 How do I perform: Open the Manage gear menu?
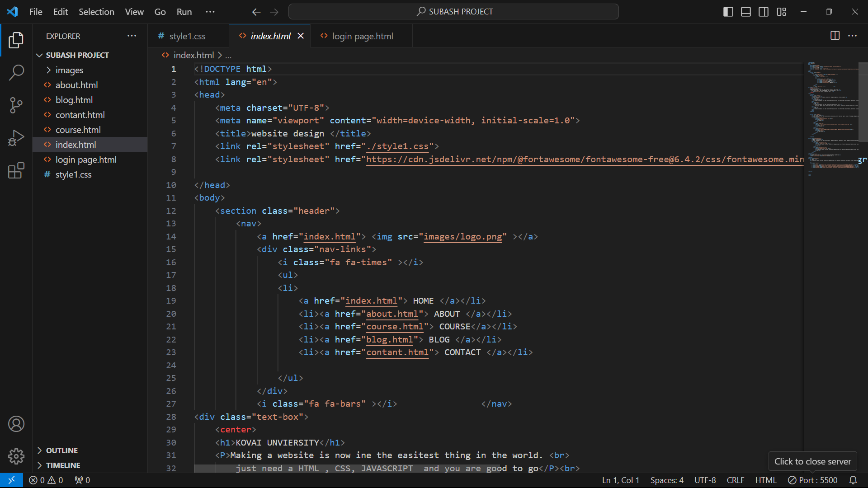(x=16, y=456)
